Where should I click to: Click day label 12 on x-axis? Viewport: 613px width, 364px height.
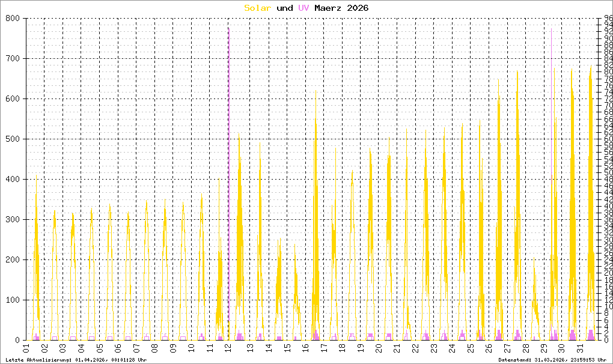(228, 348)
